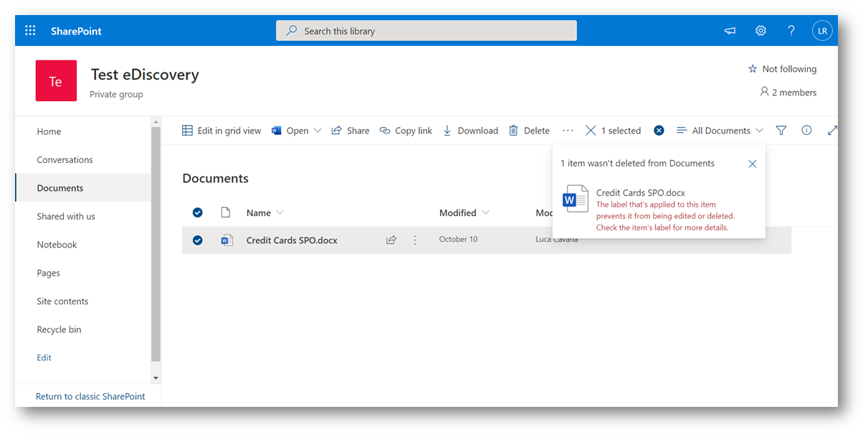Download the selected file

pos(470,131)
